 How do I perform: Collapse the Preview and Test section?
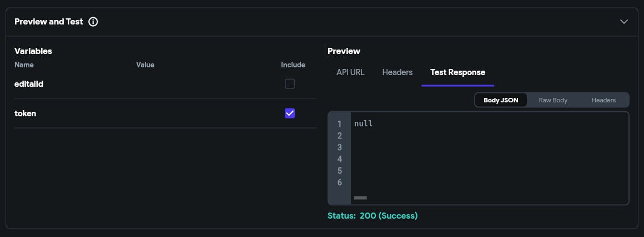click(624, 22)
